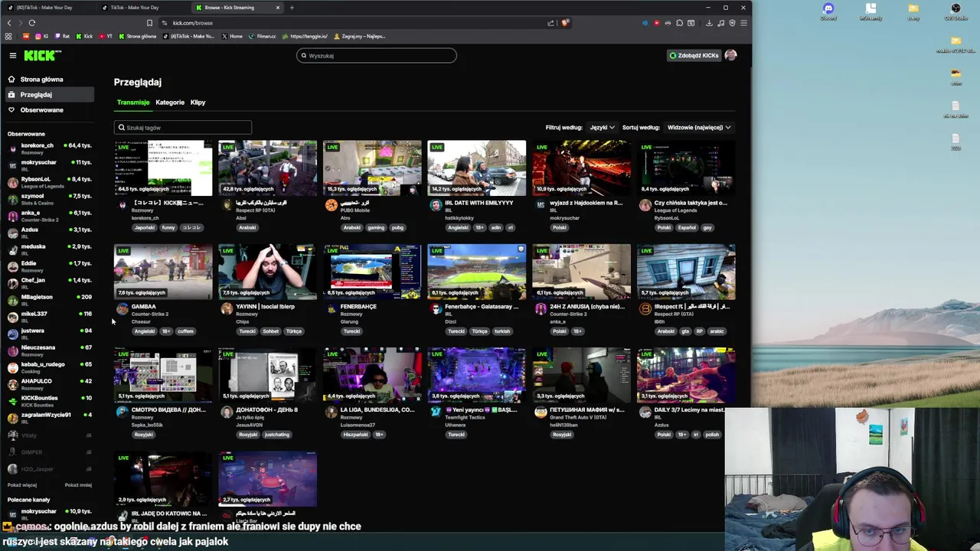Open the browser downloads icon

tap(709, 23)
